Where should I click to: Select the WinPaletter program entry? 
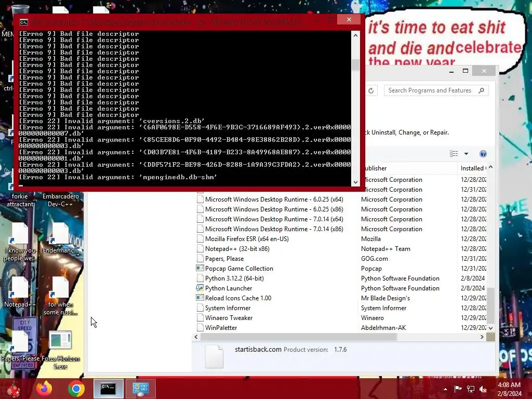[221, 327]
